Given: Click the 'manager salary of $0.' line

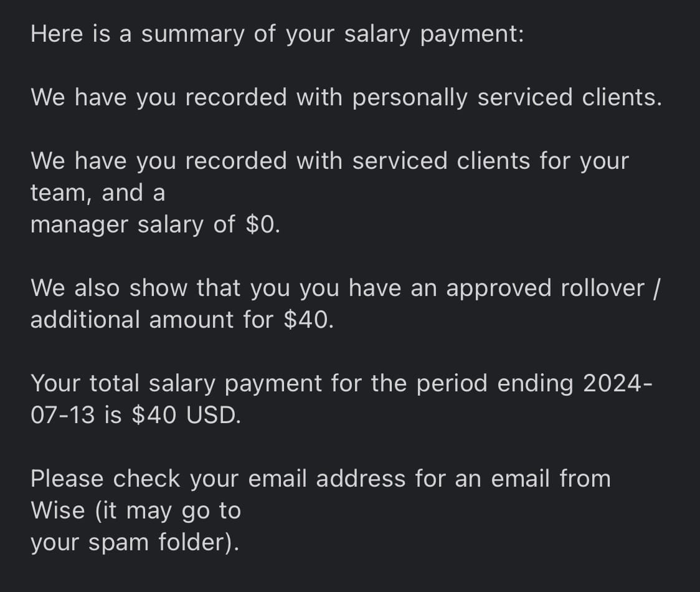Looking at the screenshot, I should pyautogui.click(x=155, y=225).
